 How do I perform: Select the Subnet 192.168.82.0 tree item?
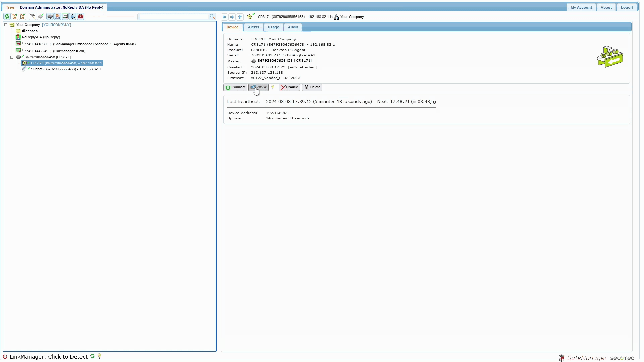65,69
